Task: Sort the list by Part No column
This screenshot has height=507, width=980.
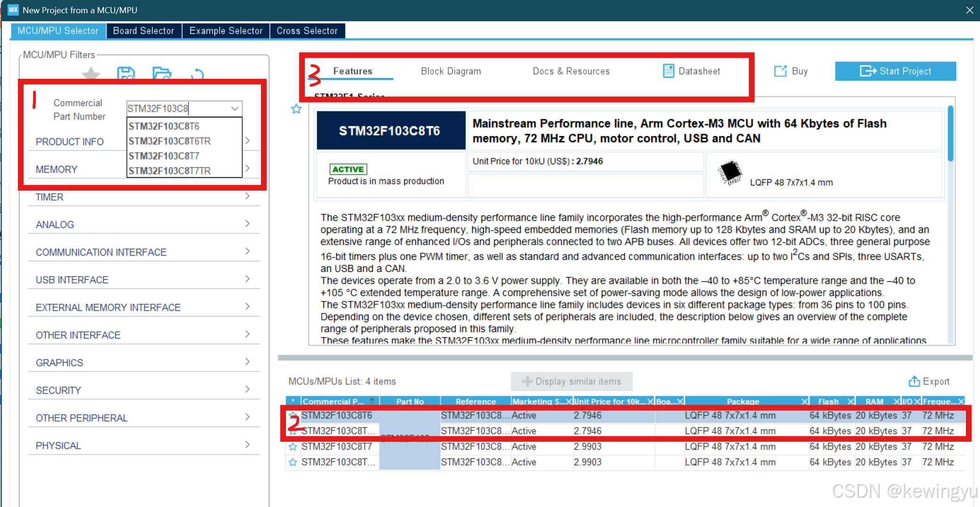Action: (x=410, y=401)
